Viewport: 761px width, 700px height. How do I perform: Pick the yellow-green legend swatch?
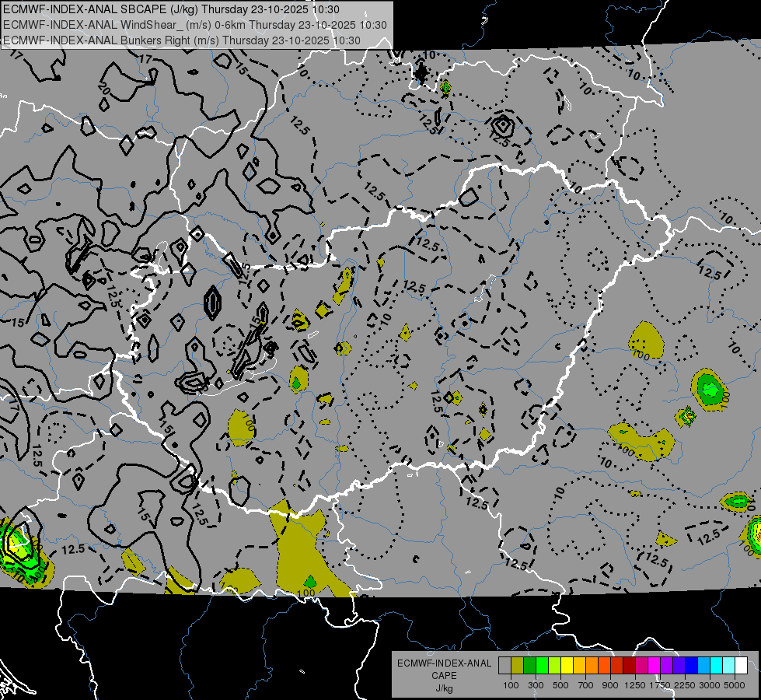[555, 666]
